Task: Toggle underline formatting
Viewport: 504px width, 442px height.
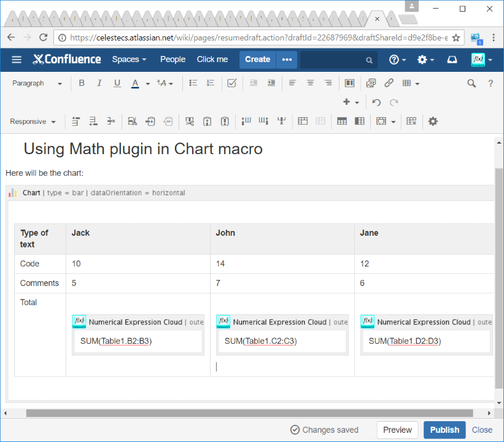Action: (117, 83)
